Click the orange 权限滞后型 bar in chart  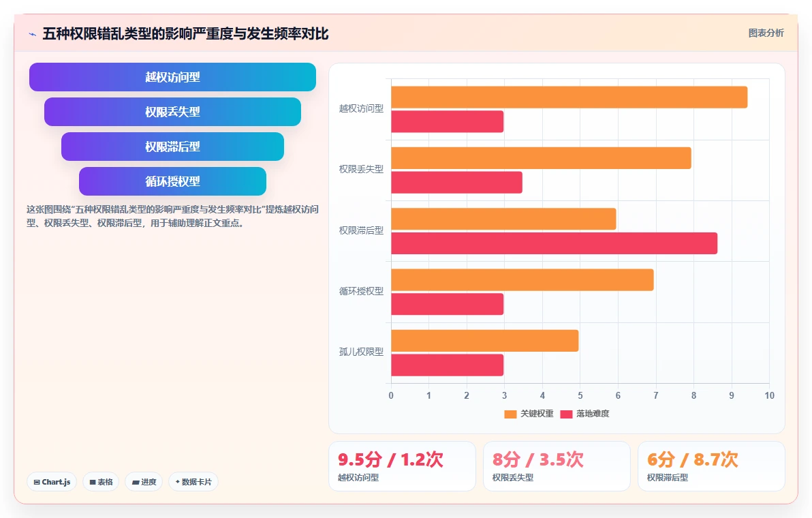[x=503, y=219]
